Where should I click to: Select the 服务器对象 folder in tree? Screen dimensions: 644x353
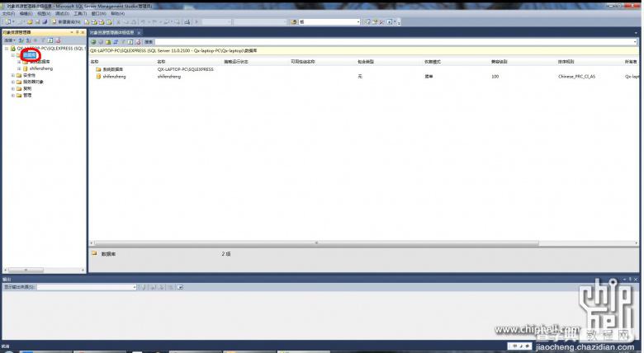[x=33, y=82]
